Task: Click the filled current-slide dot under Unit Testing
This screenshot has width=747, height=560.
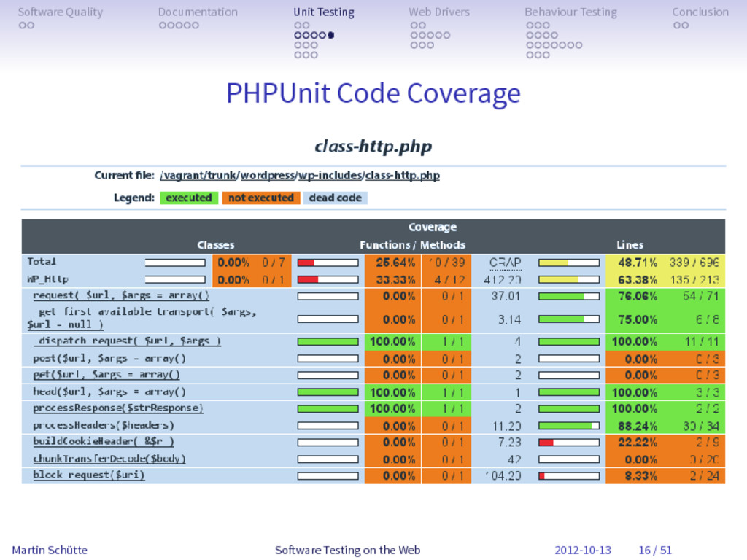Action: point(331,35)
